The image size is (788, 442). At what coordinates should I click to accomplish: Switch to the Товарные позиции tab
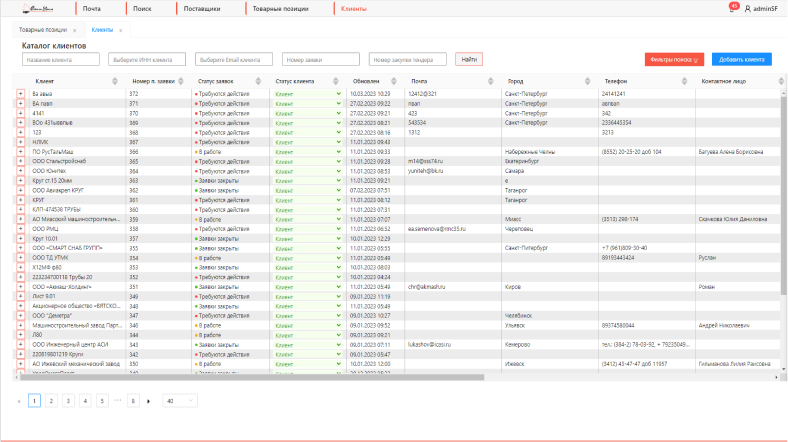click(43, 30)
